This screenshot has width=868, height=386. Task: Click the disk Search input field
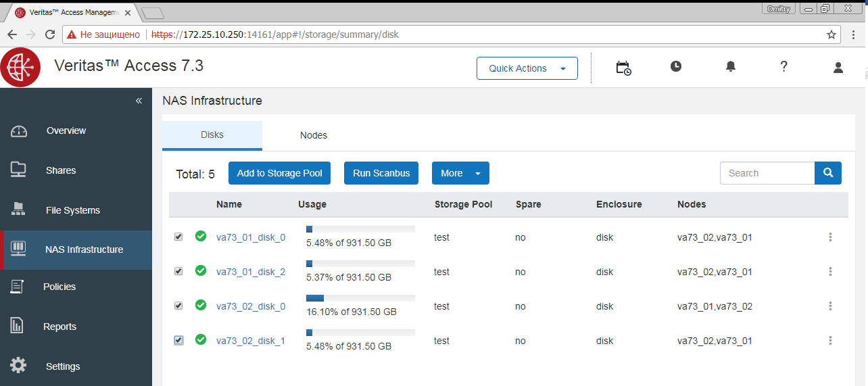point(767,173)
